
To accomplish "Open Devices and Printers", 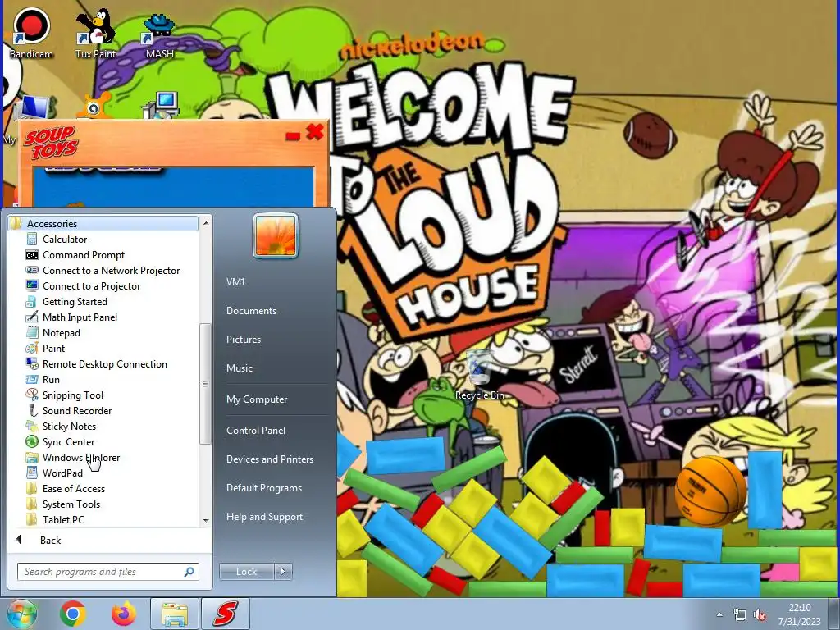I will [269, 459].
